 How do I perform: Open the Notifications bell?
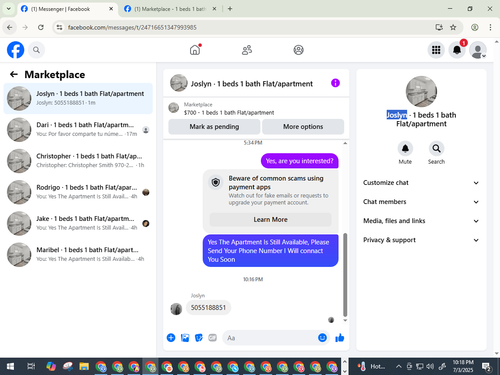click(x=457, y=50)
